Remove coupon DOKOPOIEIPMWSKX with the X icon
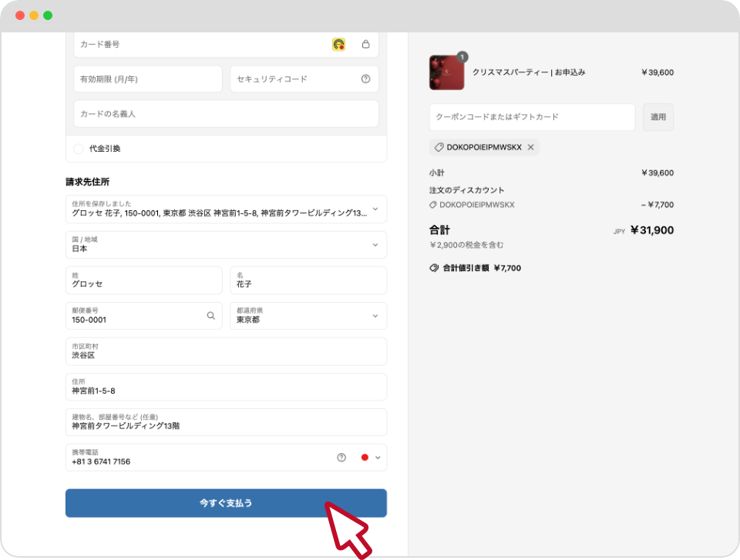The image size is (740, 560). click(530, 147)
